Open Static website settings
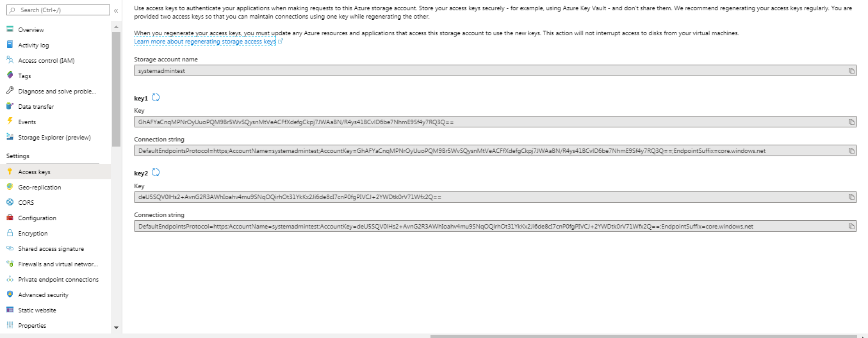 [37, 310]
